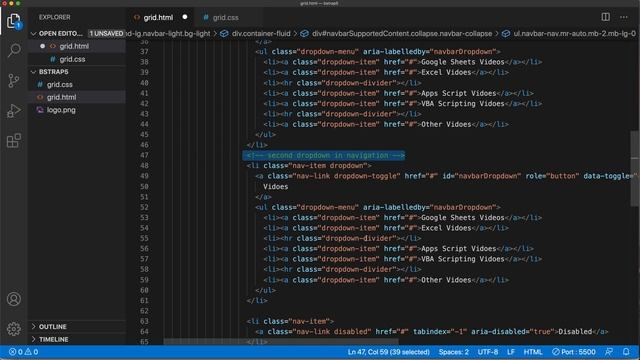Viewport: 640px width, 360px height.
Task: Change indentation via Spaces: 2
Action: (x=453, y=352)
